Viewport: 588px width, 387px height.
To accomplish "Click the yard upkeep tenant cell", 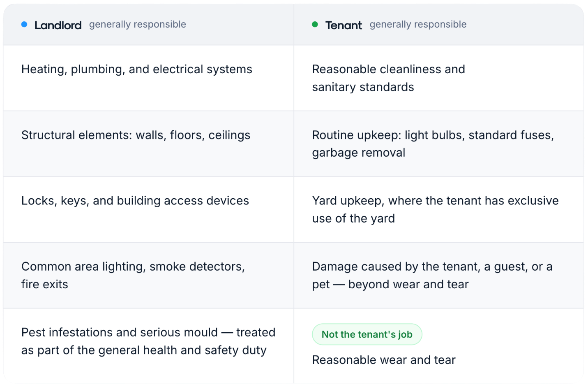I will point(439,210).
